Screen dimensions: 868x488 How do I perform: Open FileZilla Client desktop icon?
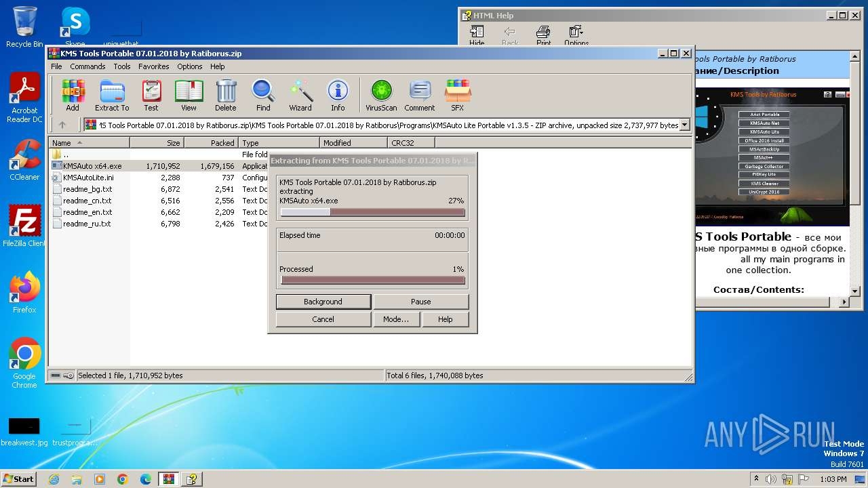tap(24, 226)
